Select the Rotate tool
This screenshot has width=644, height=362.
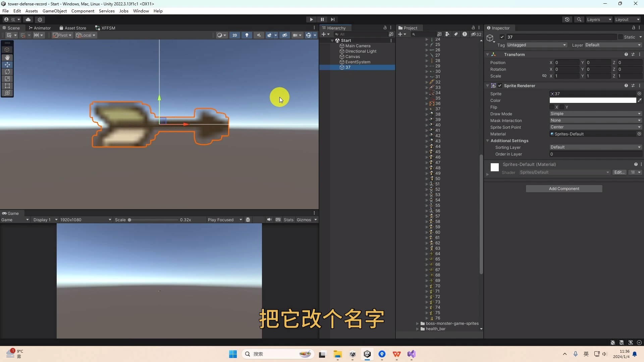point(7,72)
